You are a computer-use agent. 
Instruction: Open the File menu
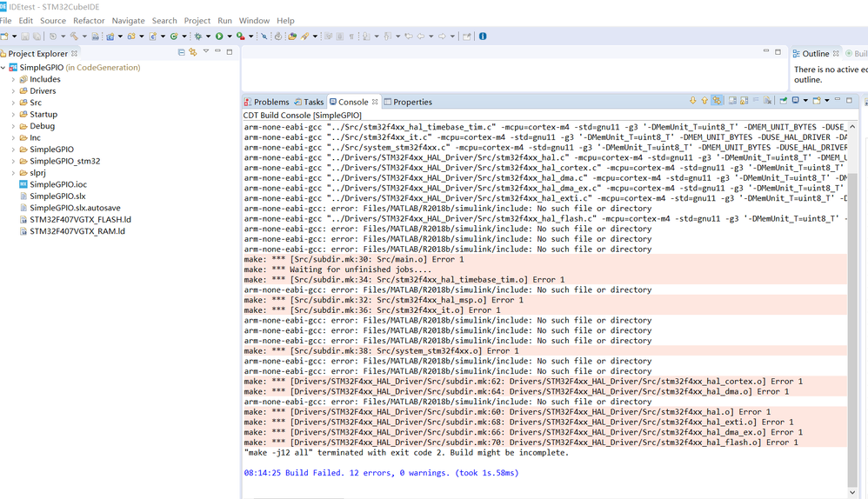click(6, 21)
